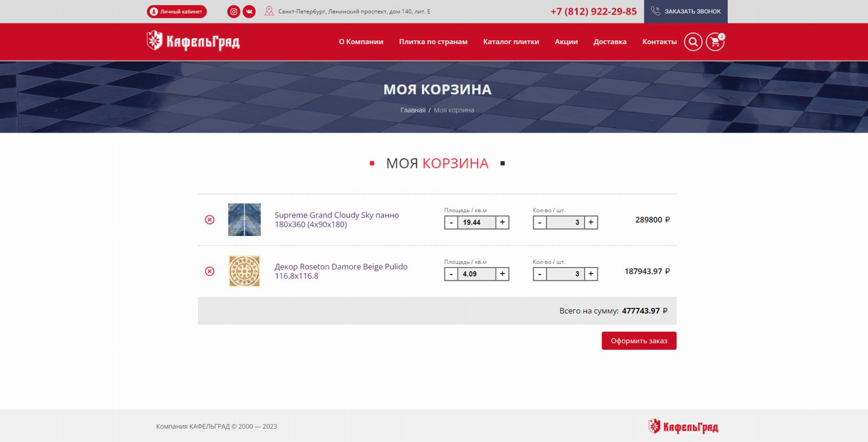
Task: Go to the Доставка page
Action: [x=609, y=42]
